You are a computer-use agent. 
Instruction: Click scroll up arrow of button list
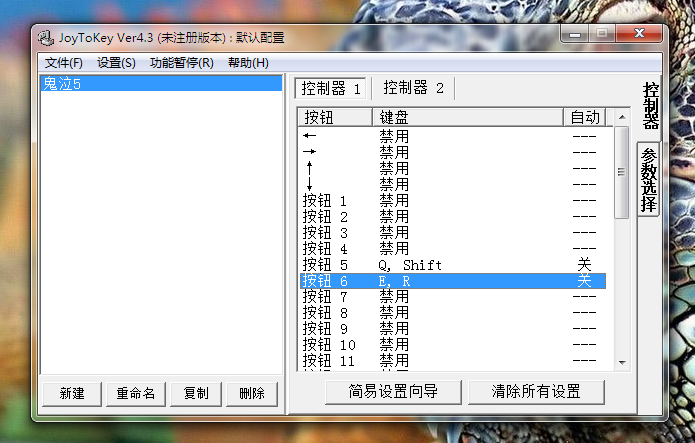coord(622,117)
